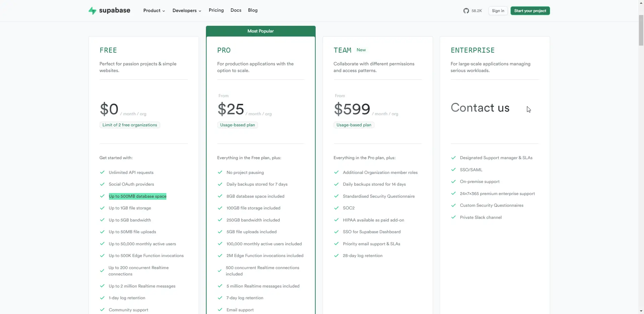Image resolution: width=644 pixels, height=314 pixels.
Task: Click the ENTERPRISE plan title
Action: coord(473,50)
